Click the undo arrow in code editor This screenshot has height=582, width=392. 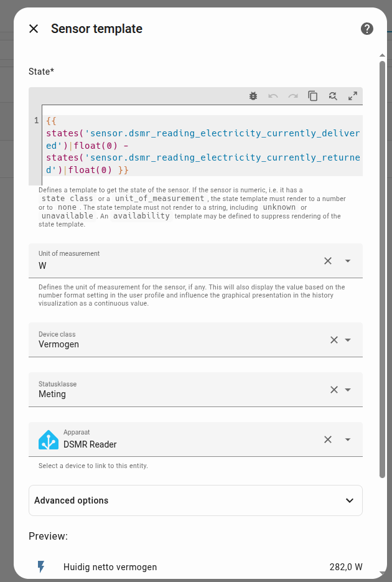pos(273,96)
